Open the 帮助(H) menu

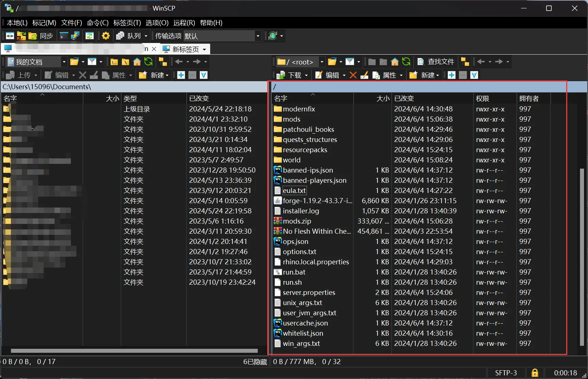211,23
